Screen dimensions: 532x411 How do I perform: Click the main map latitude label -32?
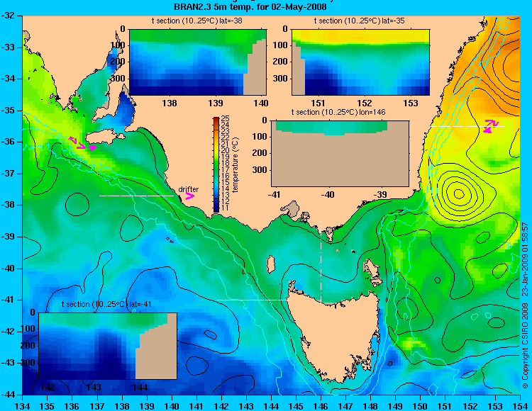click(8, 16)
